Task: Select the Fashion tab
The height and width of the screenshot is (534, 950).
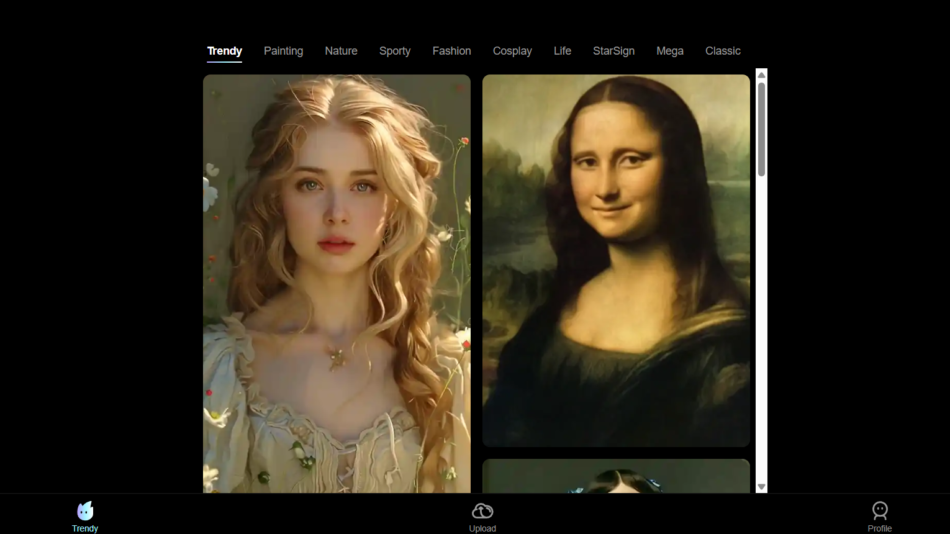Action: (451, 51)
